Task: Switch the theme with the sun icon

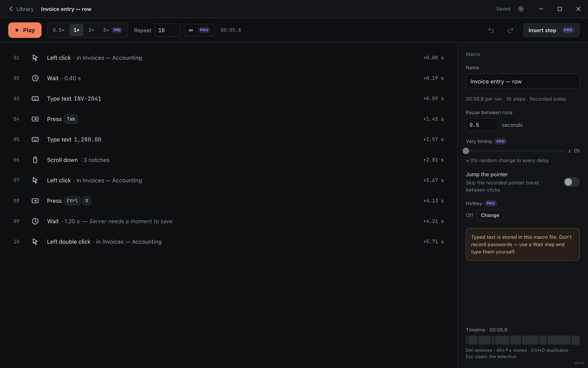Action: [521, 9]
